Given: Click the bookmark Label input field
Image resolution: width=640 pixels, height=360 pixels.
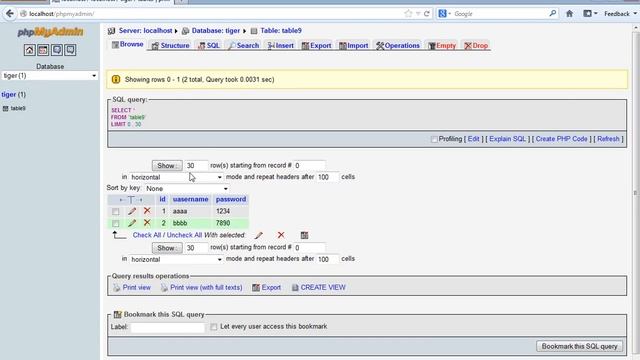Looking at the screenshot, I should [x=168, y=327].
